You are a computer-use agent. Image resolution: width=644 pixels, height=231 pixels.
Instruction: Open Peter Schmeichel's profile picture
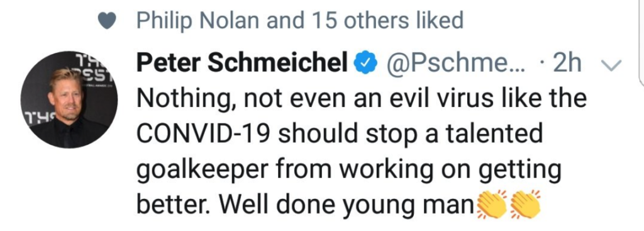pos(69,99)
